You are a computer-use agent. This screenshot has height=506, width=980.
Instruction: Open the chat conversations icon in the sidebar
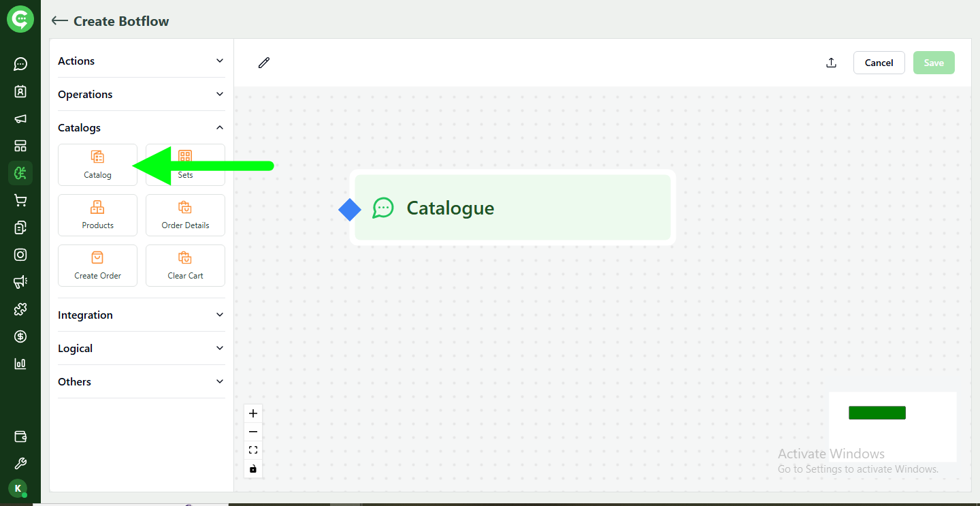[x=20, y=63]
